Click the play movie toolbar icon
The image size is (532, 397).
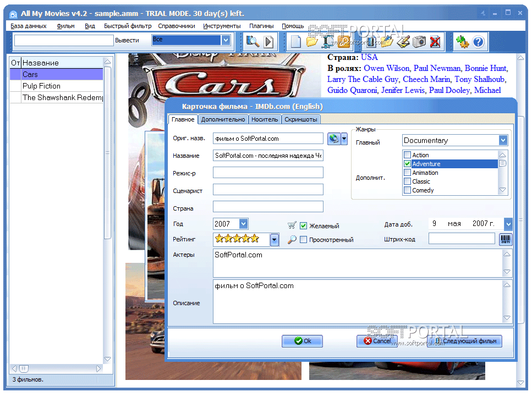[x=268, y=42]
